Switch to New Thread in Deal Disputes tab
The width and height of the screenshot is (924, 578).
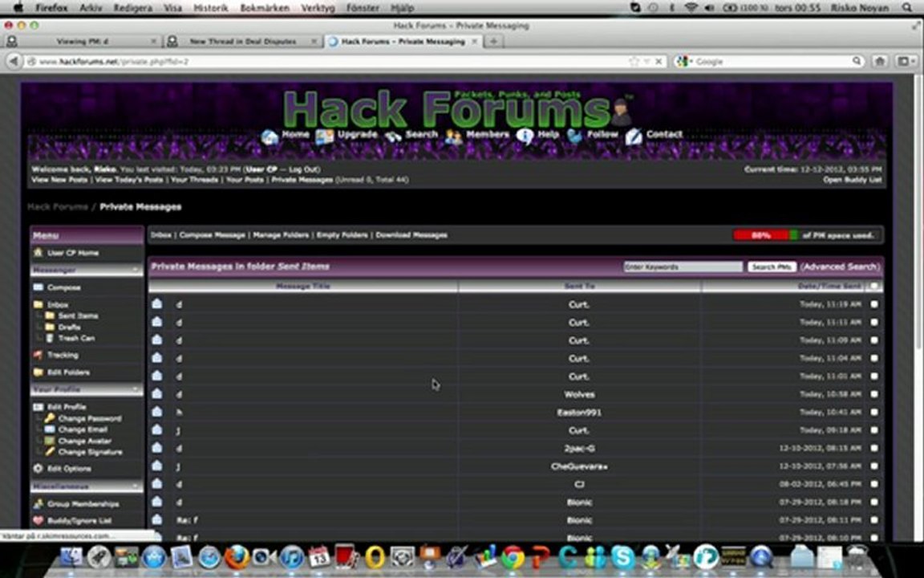241,41
